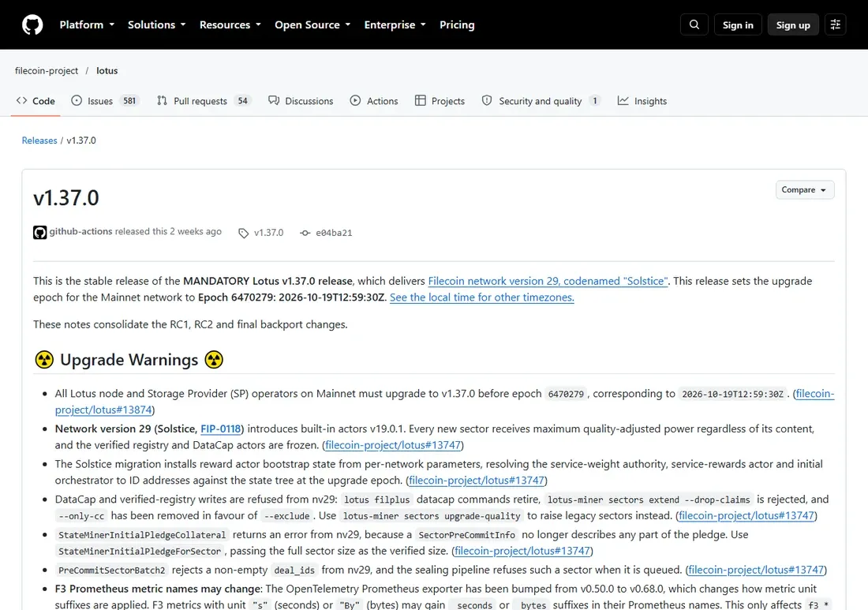Expand the Platform menu
The image size is (868, 610).
coord(87,25)
